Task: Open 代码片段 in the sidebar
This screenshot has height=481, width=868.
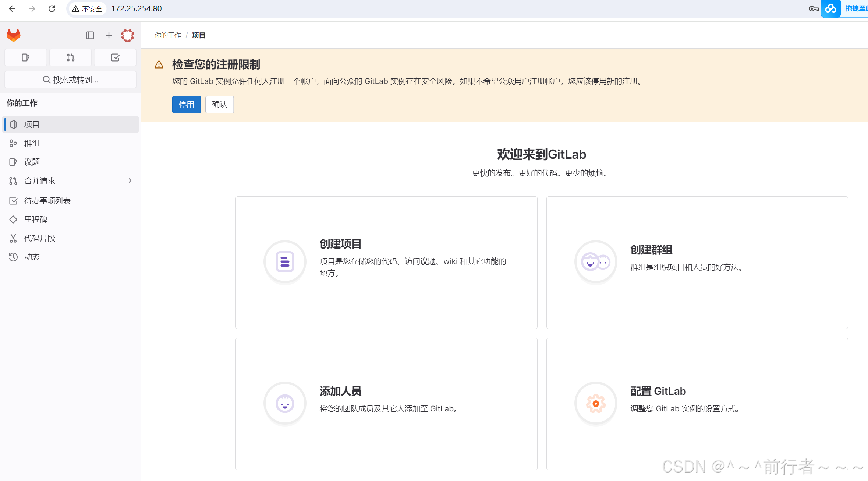Action: tap(71, 238)
